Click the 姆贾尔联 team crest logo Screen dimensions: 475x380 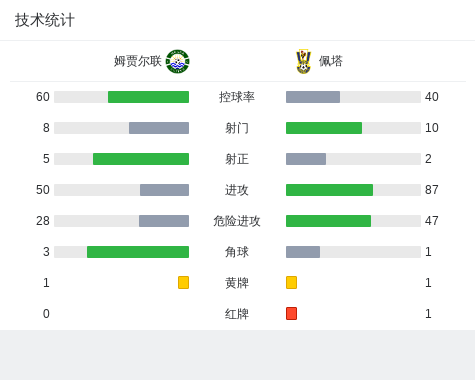point(178,61)
